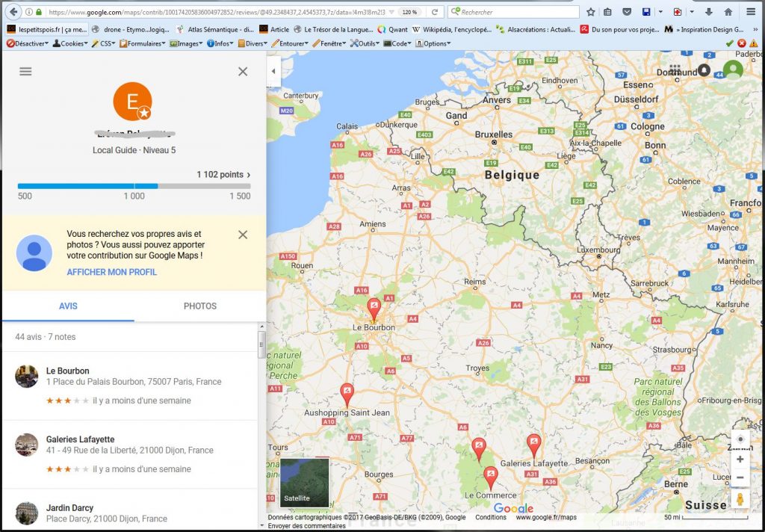The height and width of the screenshot is (532, 765).
Task: Dismiss the yellow profile suggestion banner
Action: pos(242,235)
